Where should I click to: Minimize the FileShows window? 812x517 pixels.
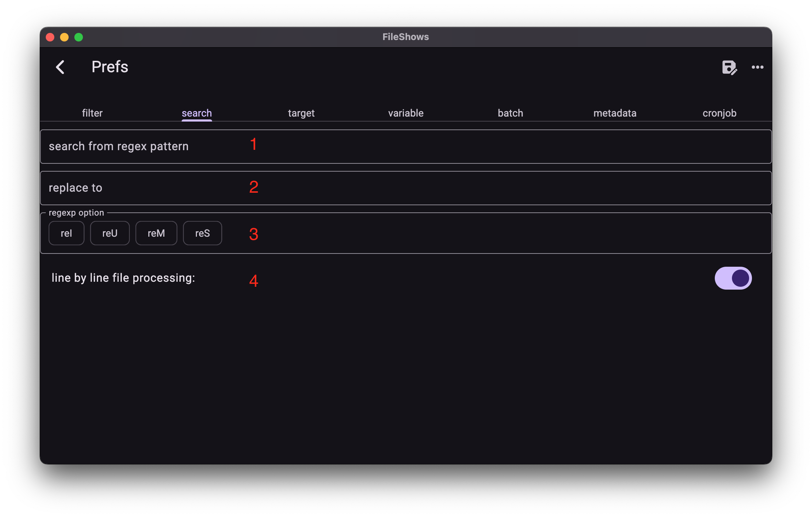pyautogui.click(x=64, y=37)
